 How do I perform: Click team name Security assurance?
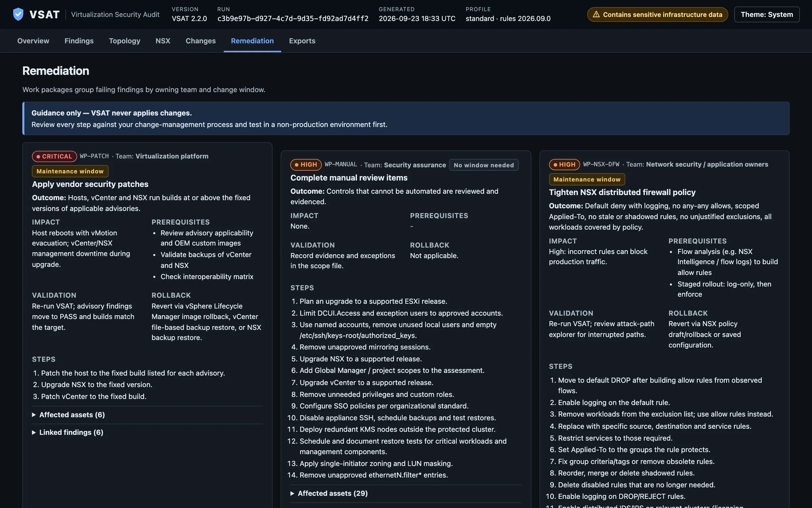pyautogui.click(x=415, y=165)
